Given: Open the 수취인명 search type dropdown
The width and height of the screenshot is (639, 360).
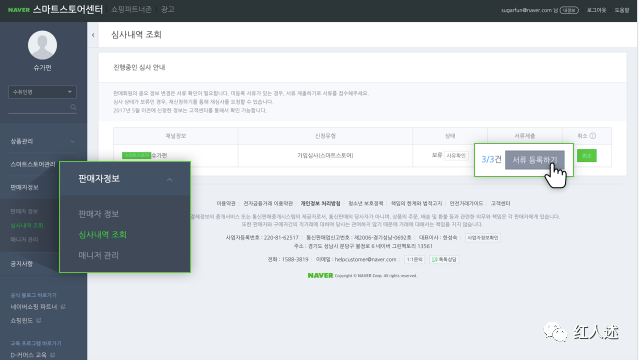Looking at the screenshot, I should (42, 92).
